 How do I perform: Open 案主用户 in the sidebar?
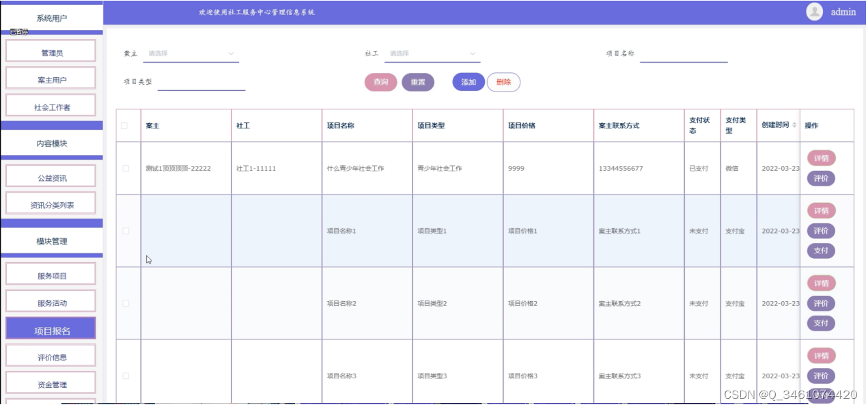pos(52,80)
